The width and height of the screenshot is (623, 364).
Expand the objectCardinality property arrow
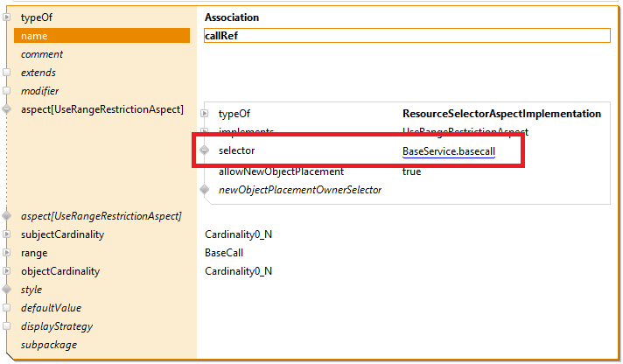8,271
